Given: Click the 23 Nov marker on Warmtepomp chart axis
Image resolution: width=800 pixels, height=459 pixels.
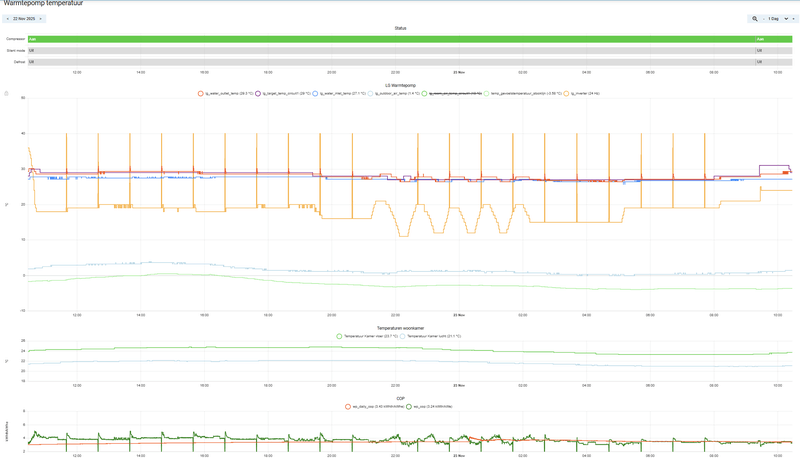Looking at the screenshot, I should [x=459, y=315].
